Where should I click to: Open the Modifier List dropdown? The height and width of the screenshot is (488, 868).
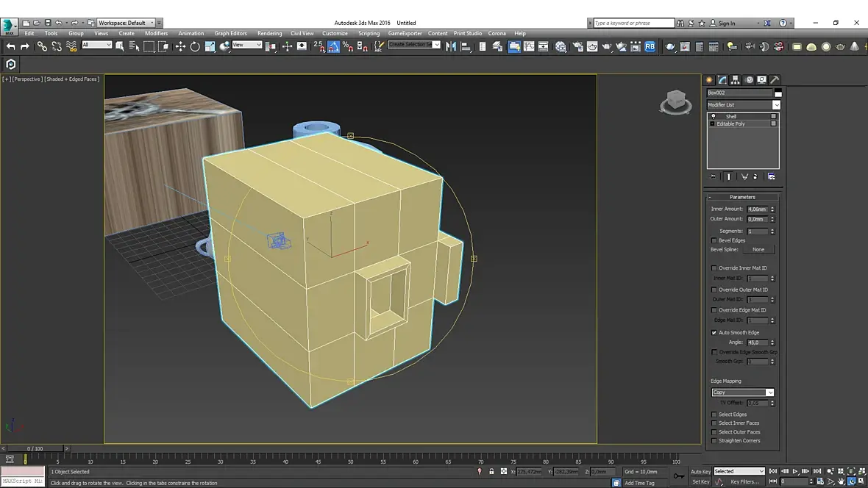[775, 105]
